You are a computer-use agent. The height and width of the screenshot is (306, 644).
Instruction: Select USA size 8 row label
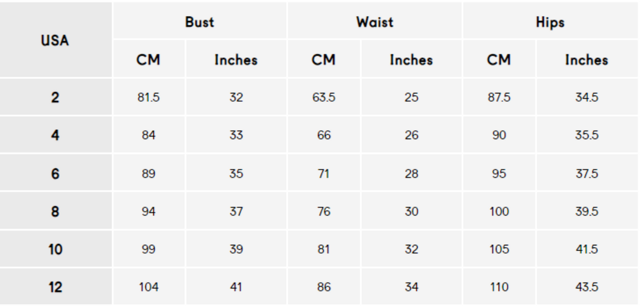coord(55,211)
